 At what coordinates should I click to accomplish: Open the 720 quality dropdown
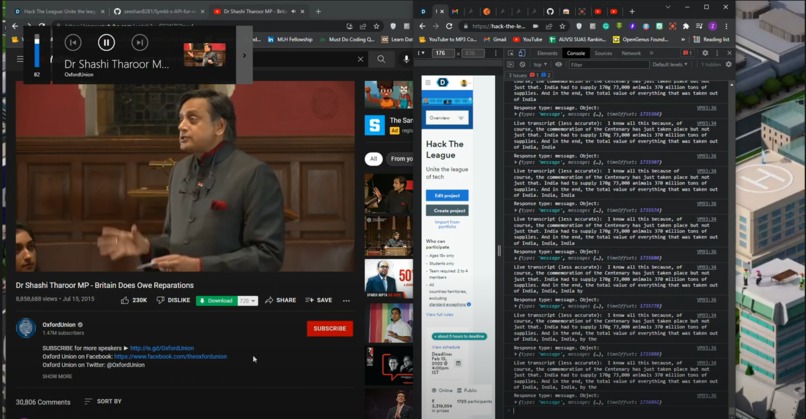(x=248, y=301)
